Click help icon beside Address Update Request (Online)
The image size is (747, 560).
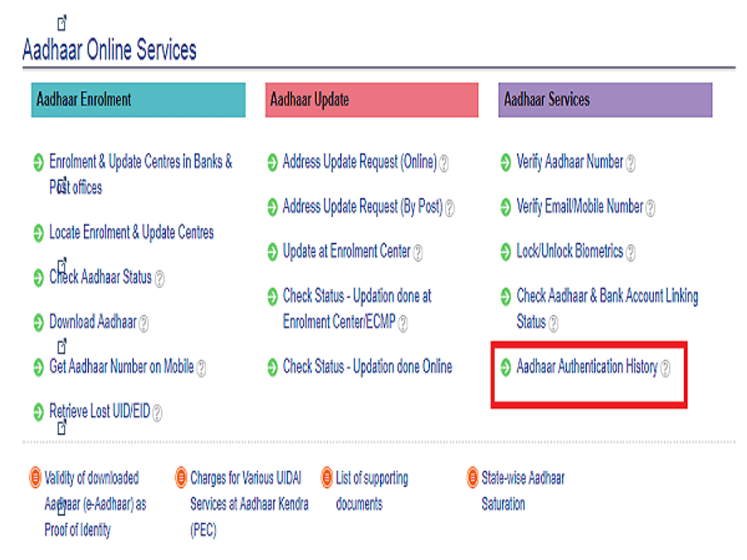click(x=443, y=163)
